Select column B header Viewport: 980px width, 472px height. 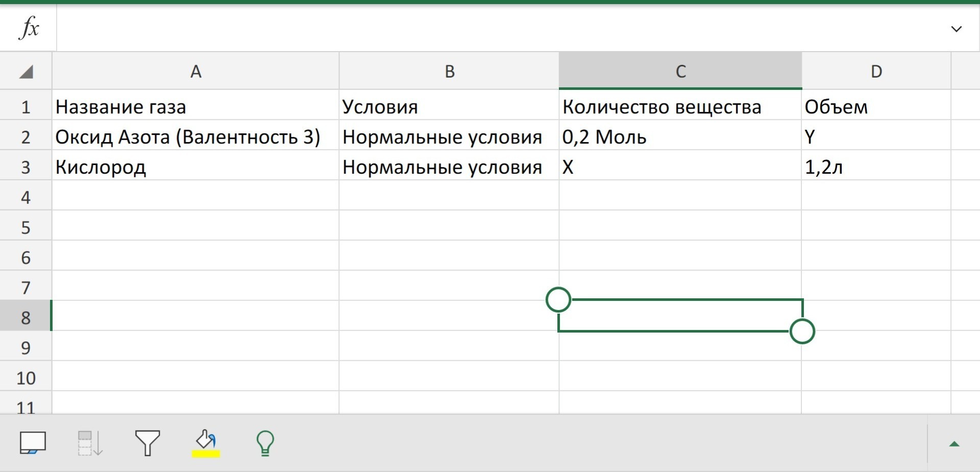pyautogui.click(x=449, y=72)
